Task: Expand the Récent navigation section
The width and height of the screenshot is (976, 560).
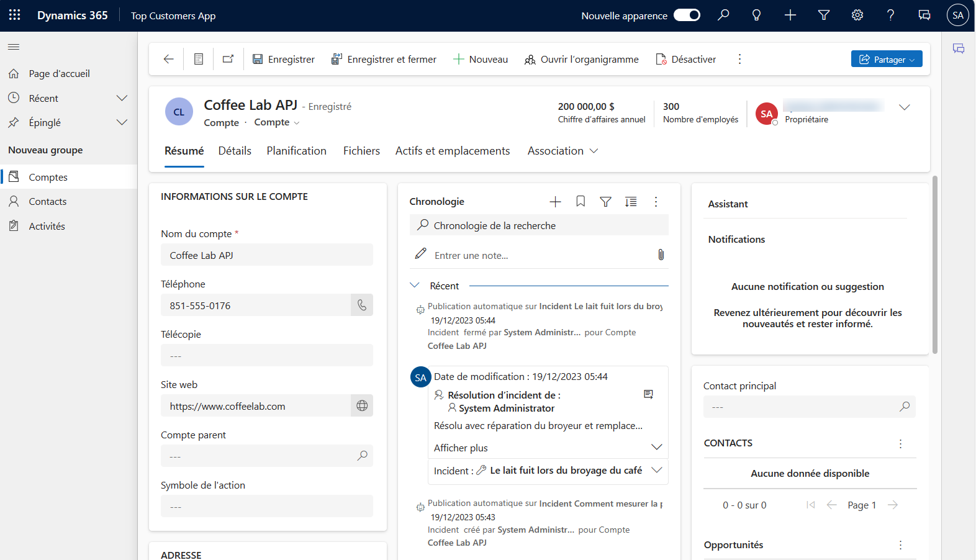Action: [x=122, y=98]
